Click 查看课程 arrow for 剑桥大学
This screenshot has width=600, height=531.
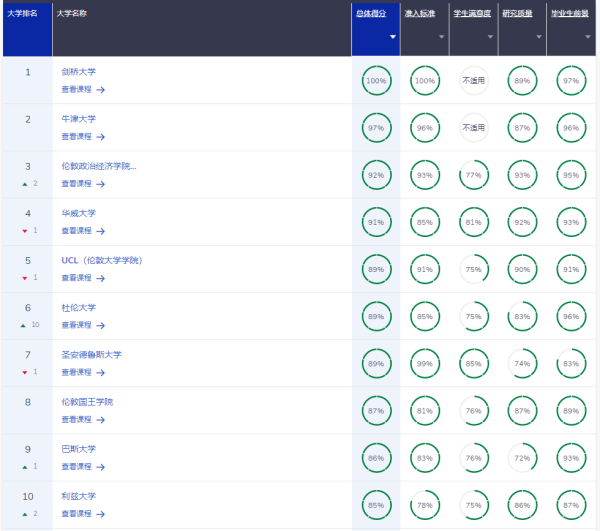click(101, 90)
